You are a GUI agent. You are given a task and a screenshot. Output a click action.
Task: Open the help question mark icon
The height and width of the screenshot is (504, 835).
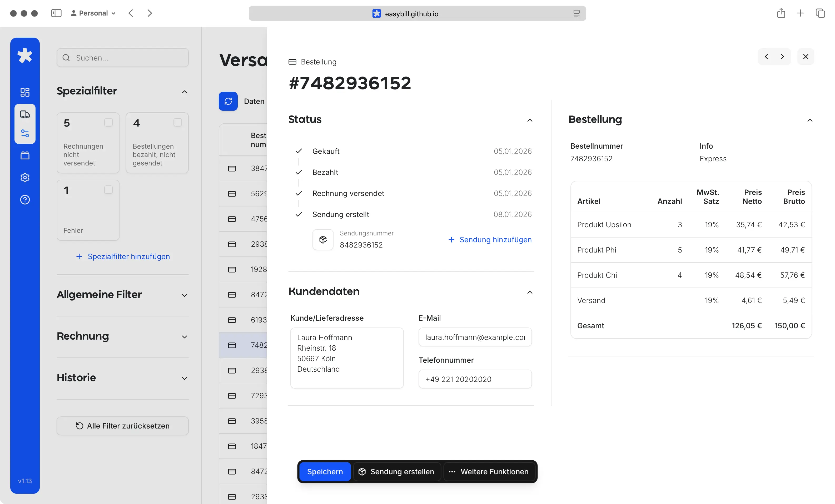pyautogui.click(x=25, y=200)
